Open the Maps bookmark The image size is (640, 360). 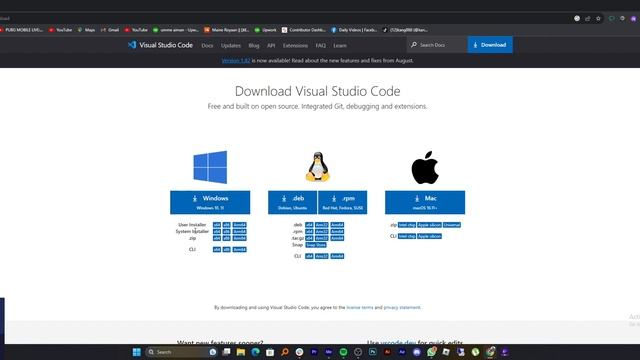pyautogui.click(x=87, y=30)
